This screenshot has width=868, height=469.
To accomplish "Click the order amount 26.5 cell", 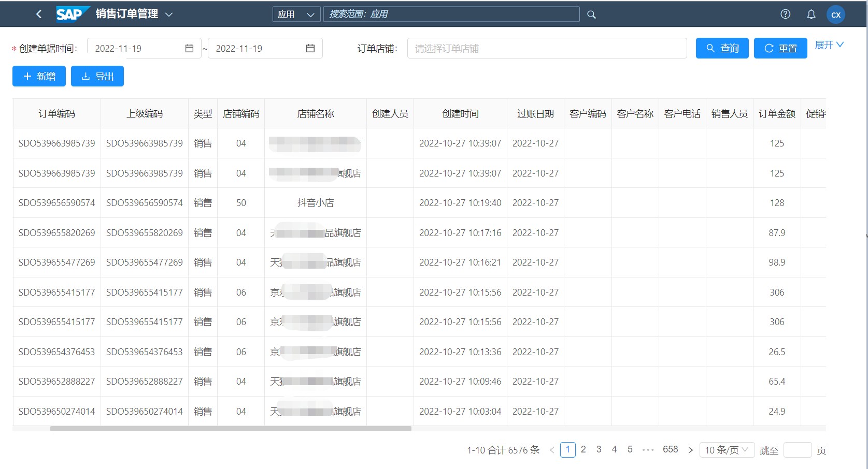I will (x=777, y=352).
